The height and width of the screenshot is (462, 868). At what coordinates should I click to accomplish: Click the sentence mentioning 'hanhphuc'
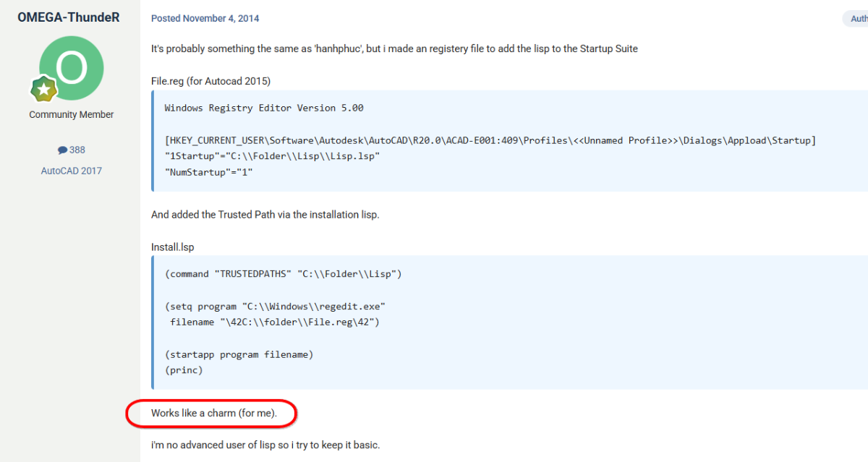(394, 49)
